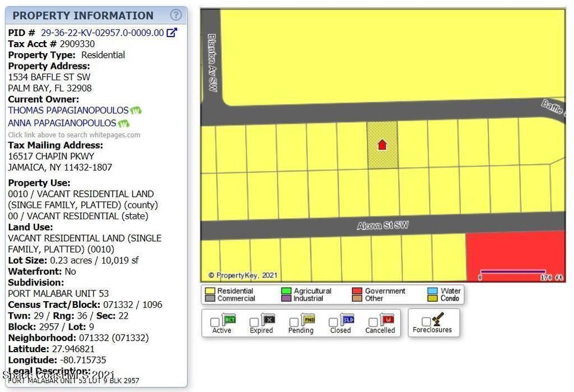The height and width of the screenshot is (392, 574).
Task: Check the Pending listings checkbox
Action: [294, 322]
